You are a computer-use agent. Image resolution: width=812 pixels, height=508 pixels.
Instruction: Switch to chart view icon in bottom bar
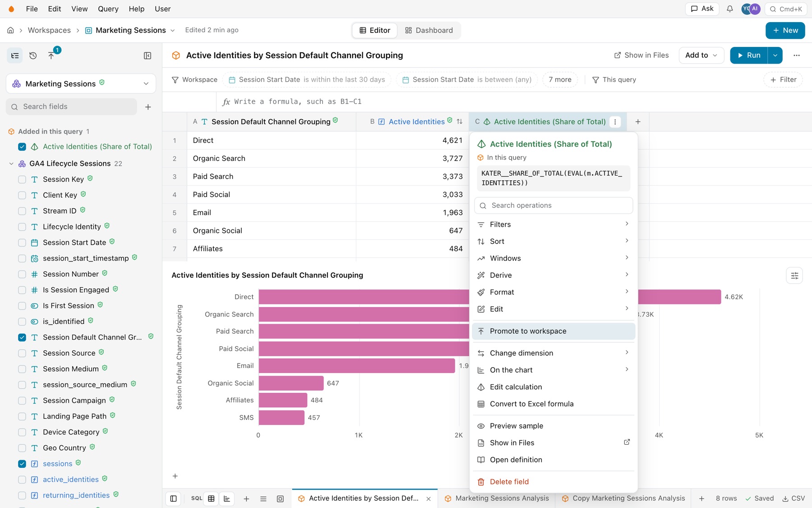tap(227, 499)
